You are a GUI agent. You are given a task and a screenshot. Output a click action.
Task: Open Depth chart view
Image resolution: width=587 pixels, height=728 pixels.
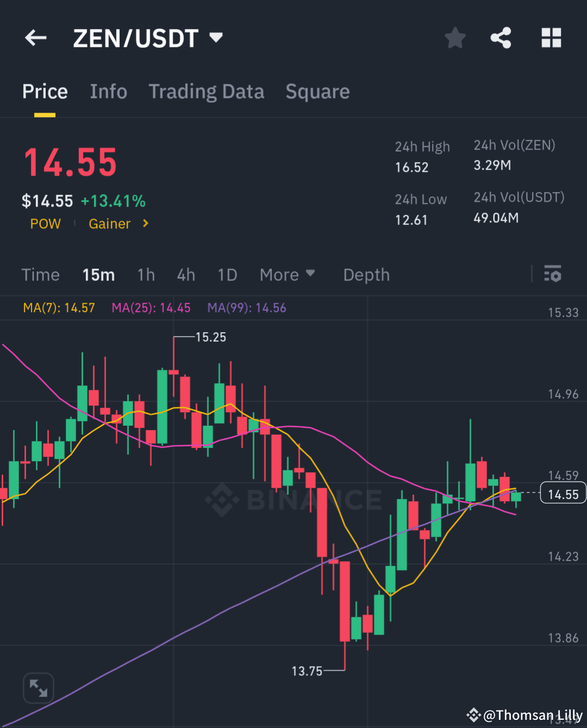pyautogui.click(x=366, y=275)
